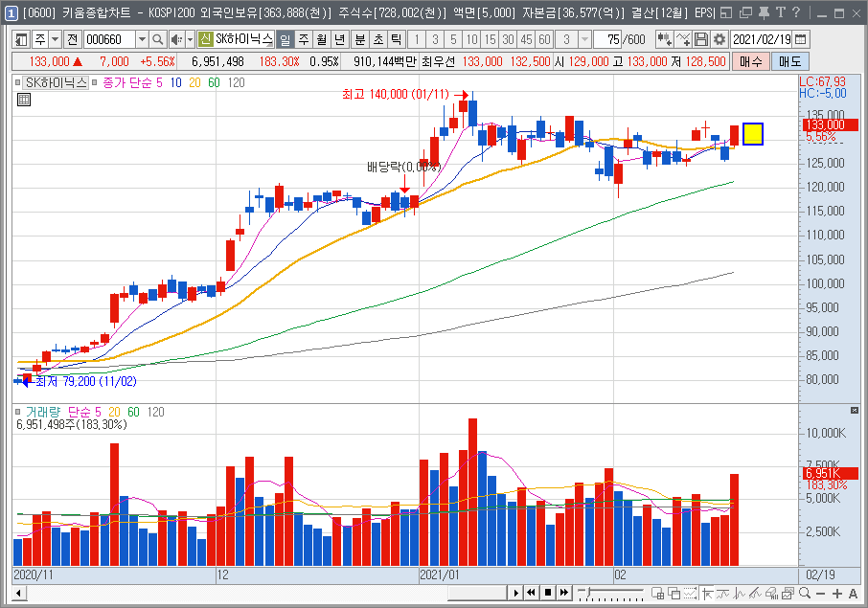Click the horizontal scrollbar left arrow
Screen dimensions: 868x608
pyautogui.click(x=18, y=593)
